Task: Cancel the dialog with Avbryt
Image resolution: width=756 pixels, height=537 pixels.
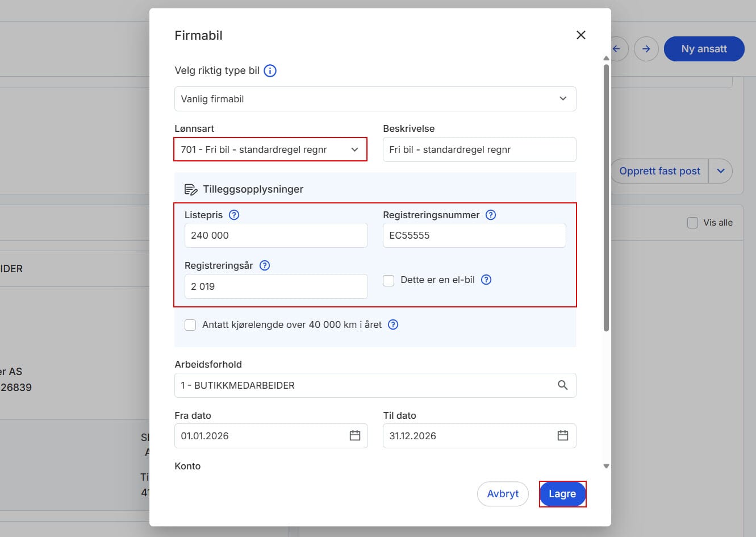Action: coord(503,494)
